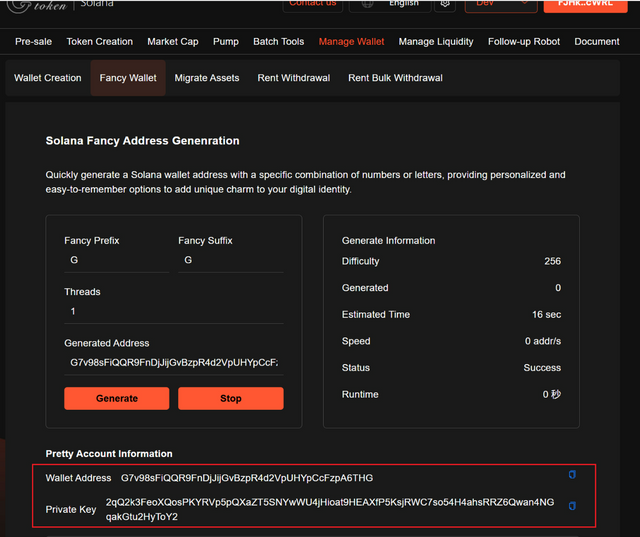
Task: Open the Batch Tools menu
Action: point(278,42)
